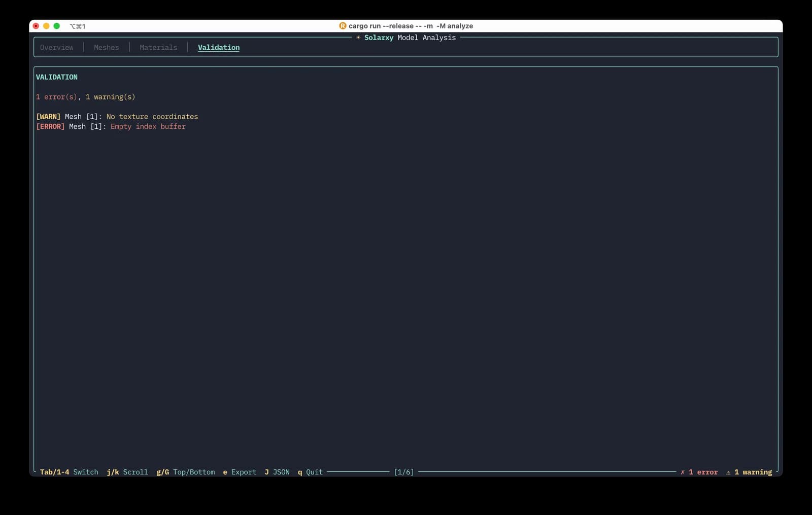812x515 pixels.
Task: Minimize the terminal with the yellow button
Action: (46, 26)
